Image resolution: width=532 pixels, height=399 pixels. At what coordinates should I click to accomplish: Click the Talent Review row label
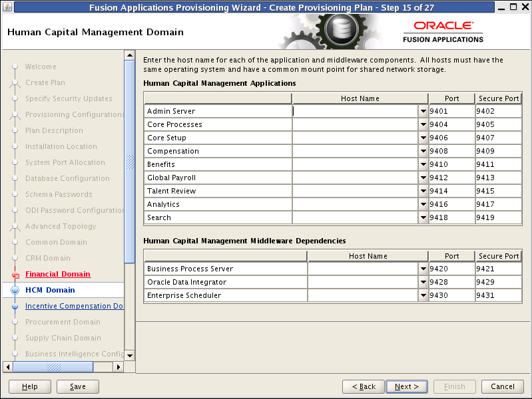click(x=171, y=191)
